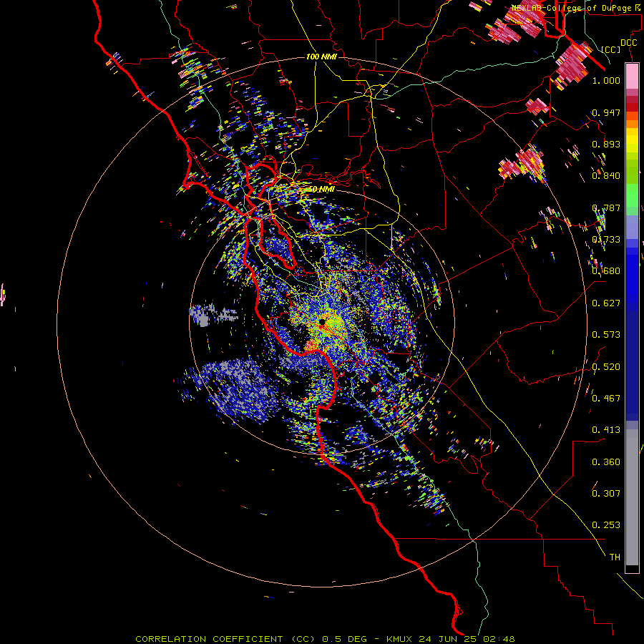The height and width of the screenshot is (644, 644).
Task: Click the 0.680 legend value
Action: (x=606, y=271)
